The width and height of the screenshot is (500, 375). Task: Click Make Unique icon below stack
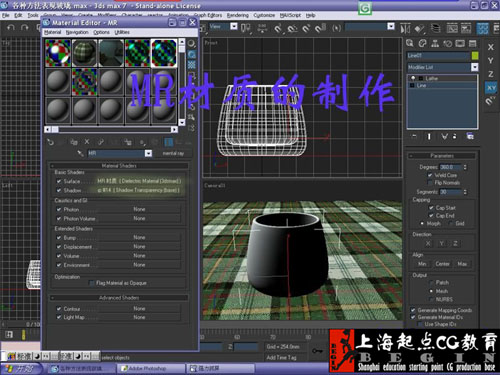444,136
